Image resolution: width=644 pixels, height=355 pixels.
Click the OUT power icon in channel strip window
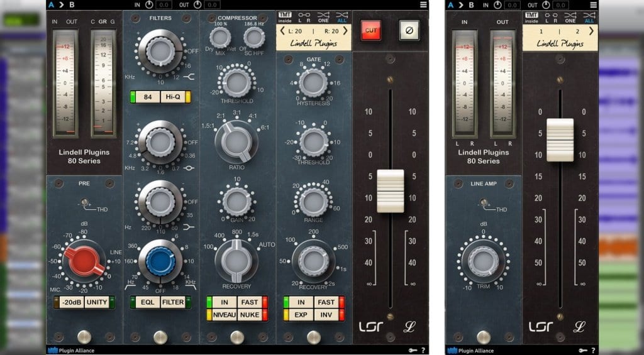[x=197, y=5]
